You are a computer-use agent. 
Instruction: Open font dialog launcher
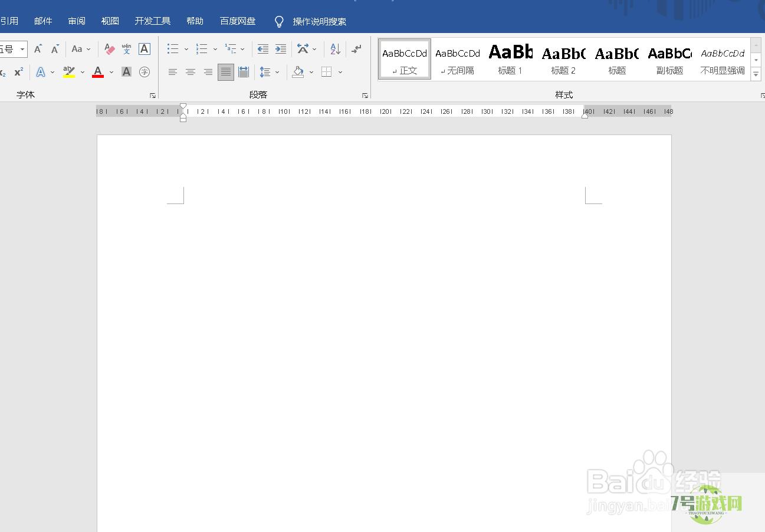[x=153, y=95]
